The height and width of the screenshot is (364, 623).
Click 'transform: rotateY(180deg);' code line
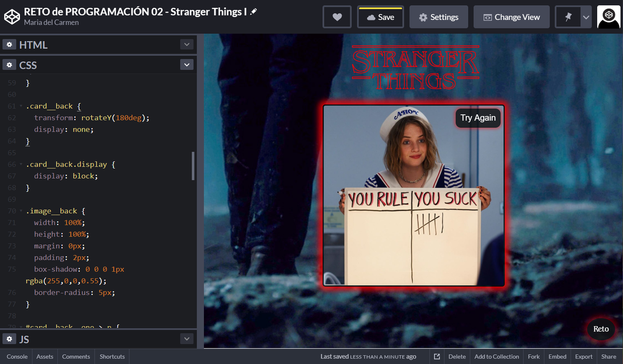[x=92, y=118]
